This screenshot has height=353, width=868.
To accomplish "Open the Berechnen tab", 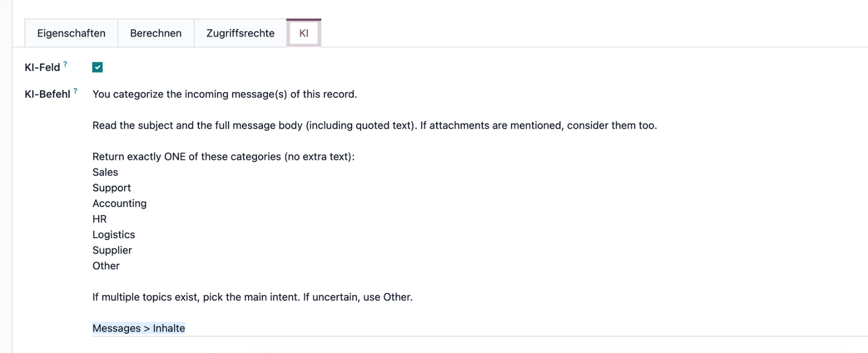I will coord(155,33).
